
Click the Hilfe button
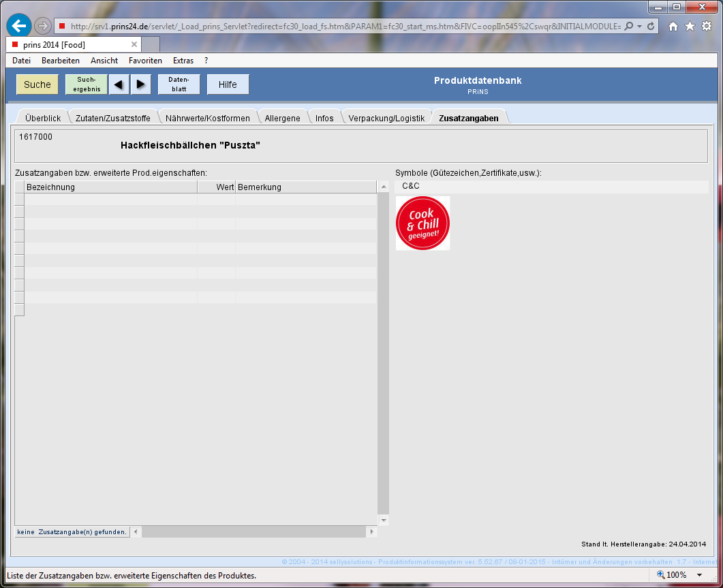pos(228,84)
